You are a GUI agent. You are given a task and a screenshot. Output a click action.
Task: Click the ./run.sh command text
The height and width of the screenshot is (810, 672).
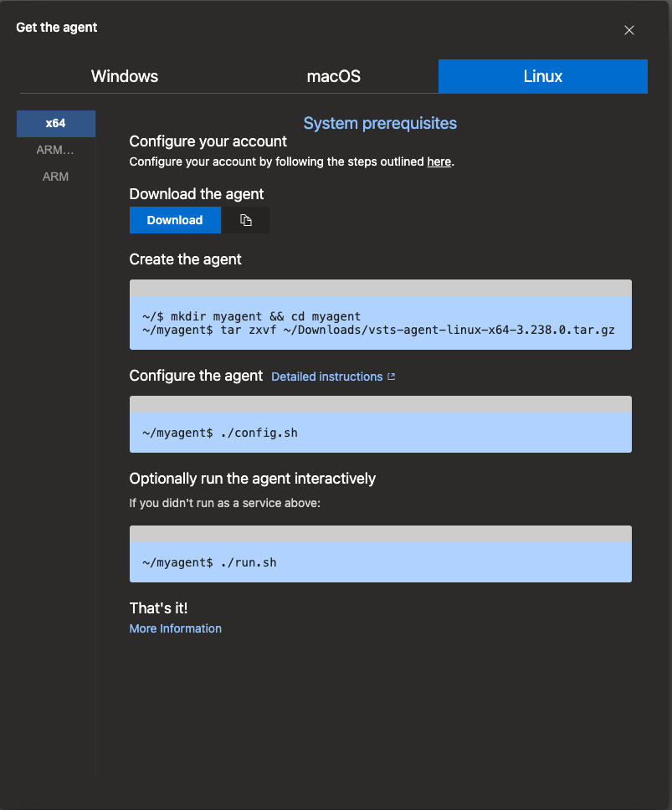[210, 562]
